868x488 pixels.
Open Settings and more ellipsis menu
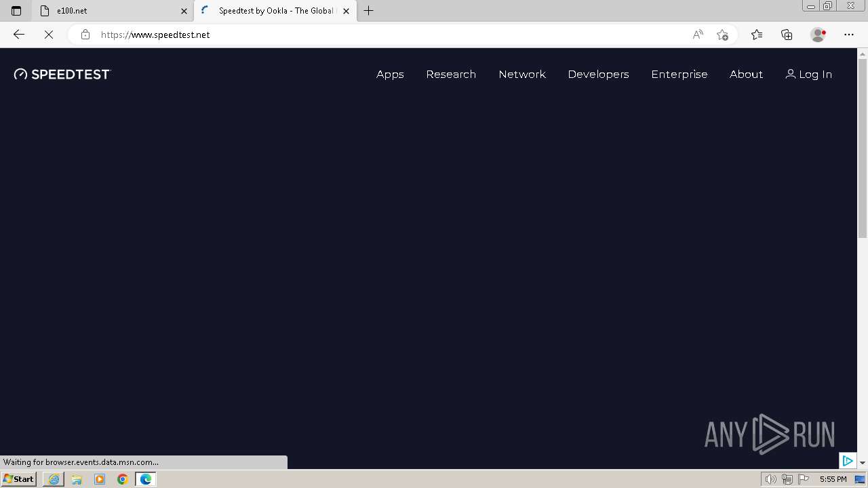[849, 35]
